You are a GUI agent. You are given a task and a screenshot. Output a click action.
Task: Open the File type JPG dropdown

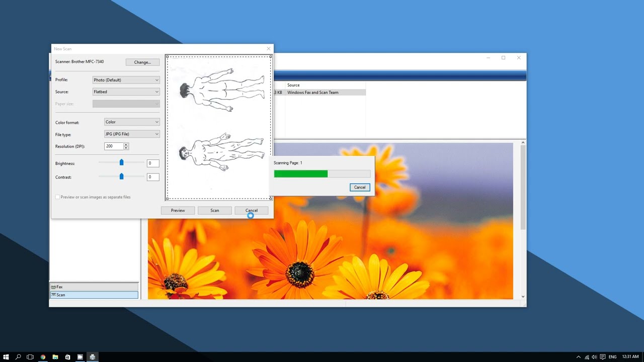[132, 134]
